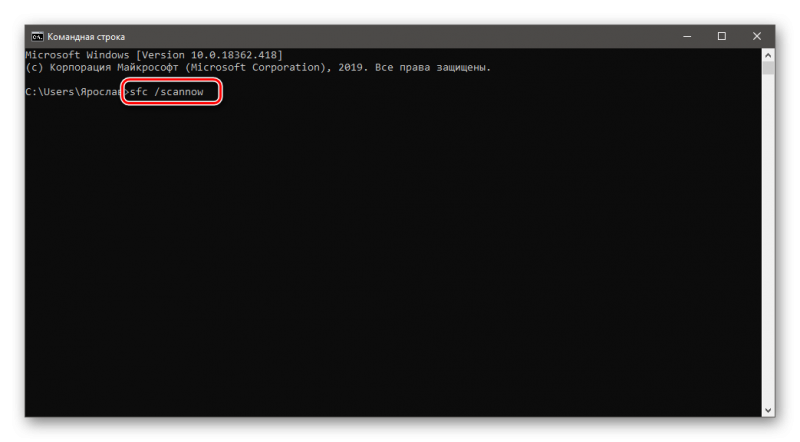Click the Все права защищены text
The height and width of the screenshot is (442, 800).
[x=433, y=67]
